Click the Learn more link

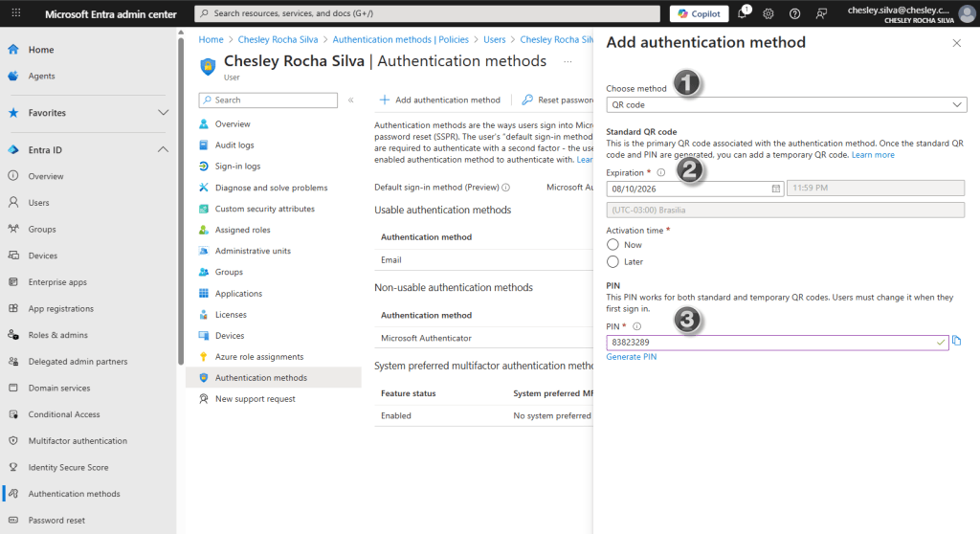click(873, 155)
